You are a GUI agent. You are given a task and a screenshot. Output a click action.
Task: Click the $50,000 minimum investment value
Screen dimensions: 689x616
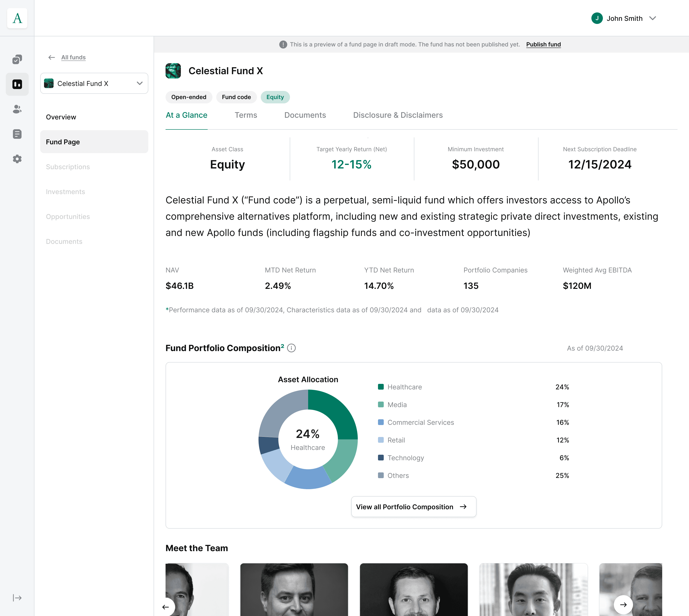[476, 164]
